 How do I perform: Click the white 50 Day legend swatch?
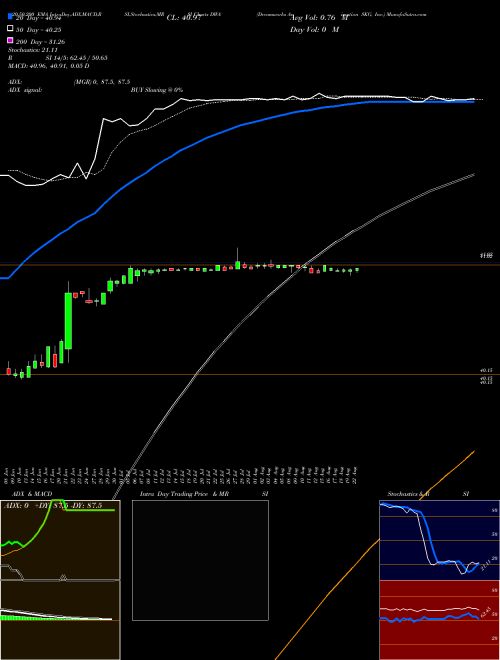click(10, 28)
